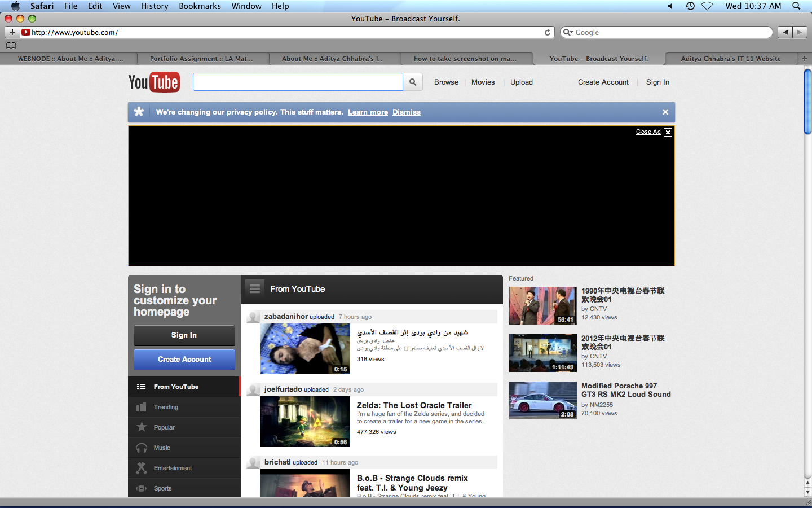
Task: Click the YouTube logo
Action: tap(154, 82)
